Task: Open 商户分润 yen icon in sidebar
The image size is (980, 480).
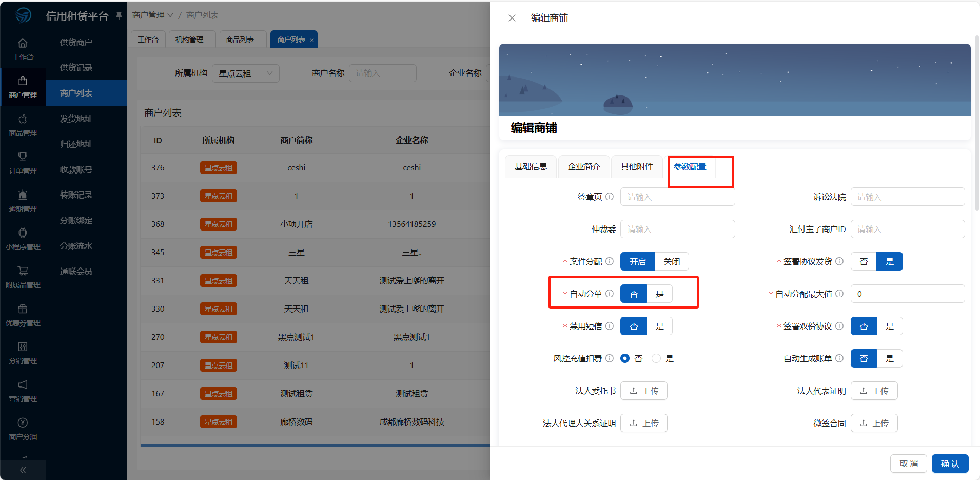Action: tap(23, 423)
